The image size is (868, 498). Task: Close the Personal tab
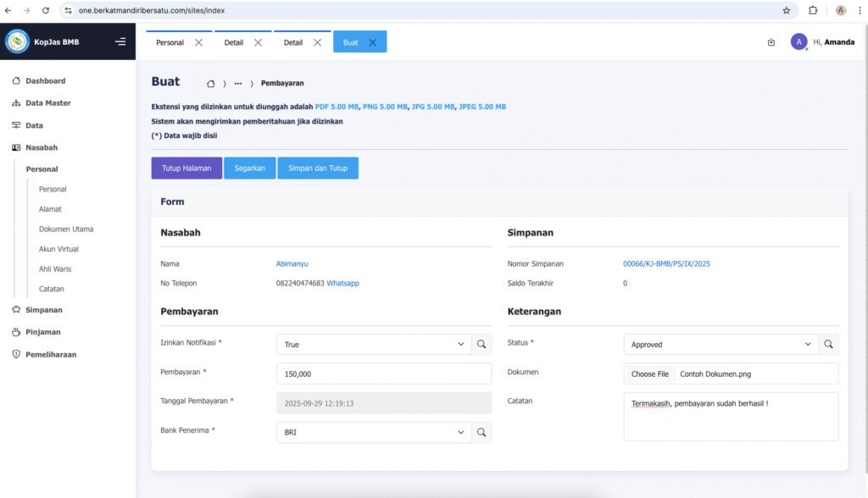click(198, 42)
